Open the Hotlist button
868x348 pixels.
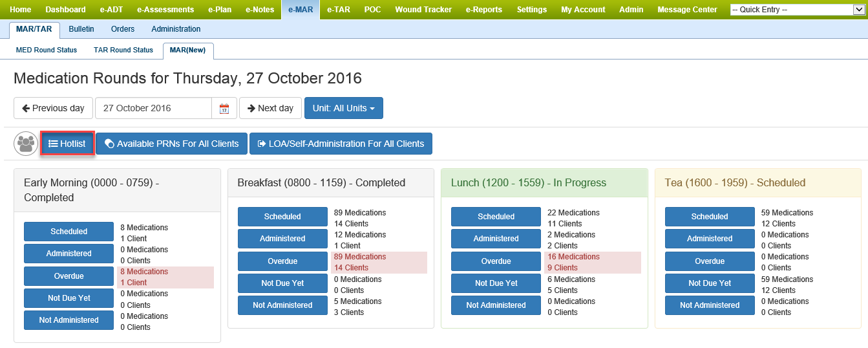[x=68, y=144]
